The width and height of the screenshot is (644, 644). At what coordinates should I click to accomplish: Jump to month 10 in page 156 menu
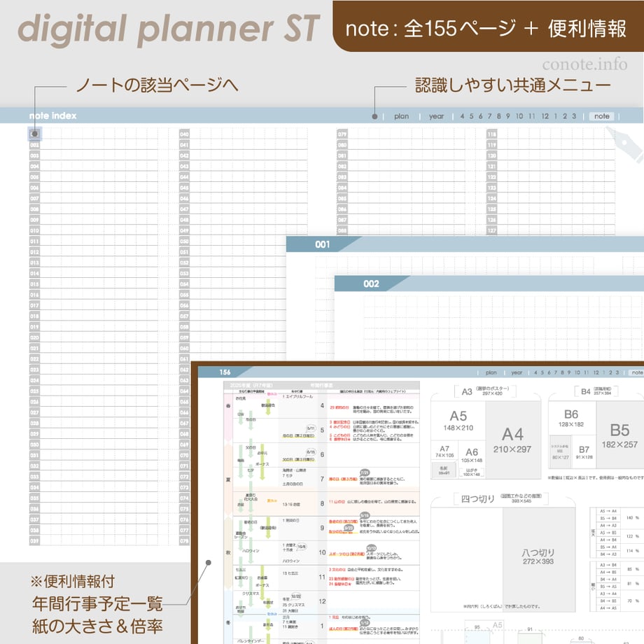pos(577,372)
